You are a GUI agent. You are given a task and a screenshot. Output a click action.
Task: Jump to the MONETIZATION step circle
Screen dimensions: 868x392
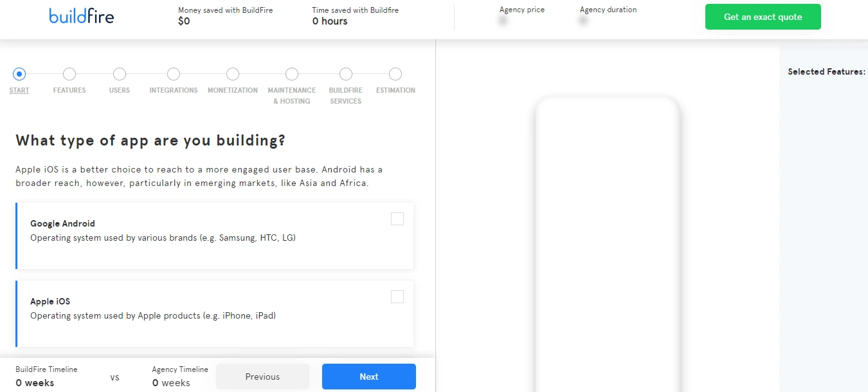coord(233,74)
